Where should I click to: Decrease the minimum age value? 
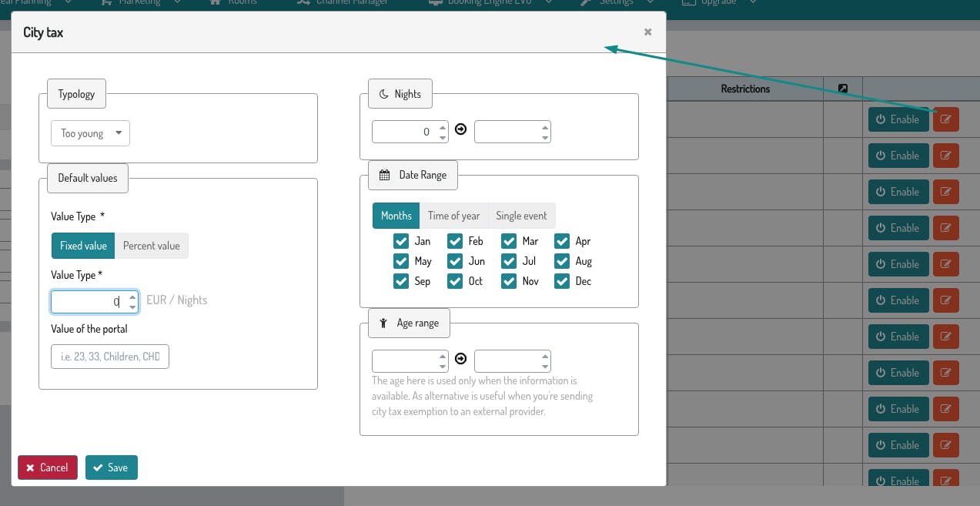[x=443, y=366]
